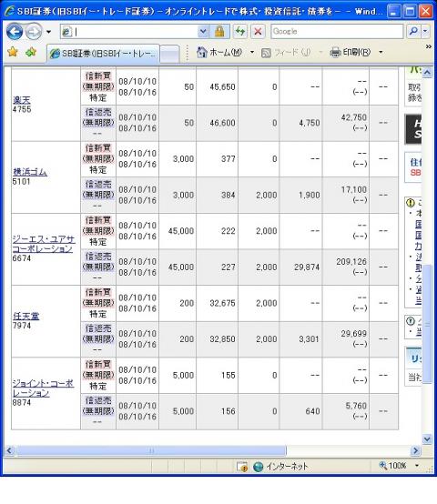Open the 任天堂 stock link

point(25,316)
